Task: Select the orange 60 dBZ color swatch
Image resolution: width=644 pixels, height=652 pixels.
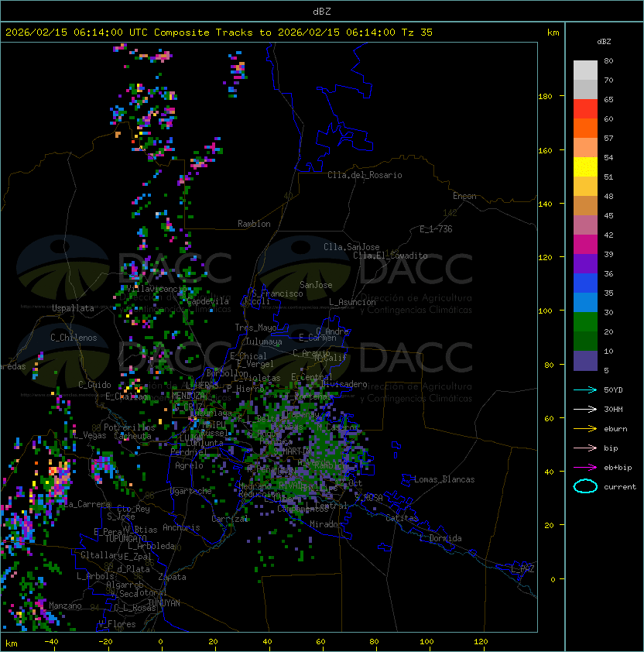Action: click(x=585, y=128)
